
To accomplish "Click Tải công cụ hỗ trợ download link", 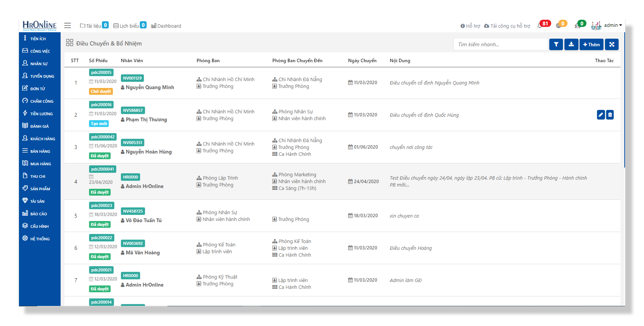I will point(507,26).
